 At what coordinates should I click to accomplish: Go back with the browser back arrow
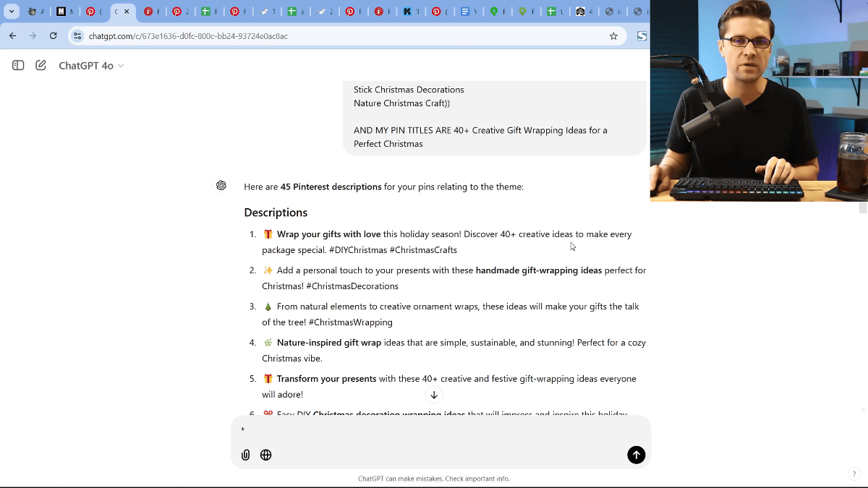(12, 35)
